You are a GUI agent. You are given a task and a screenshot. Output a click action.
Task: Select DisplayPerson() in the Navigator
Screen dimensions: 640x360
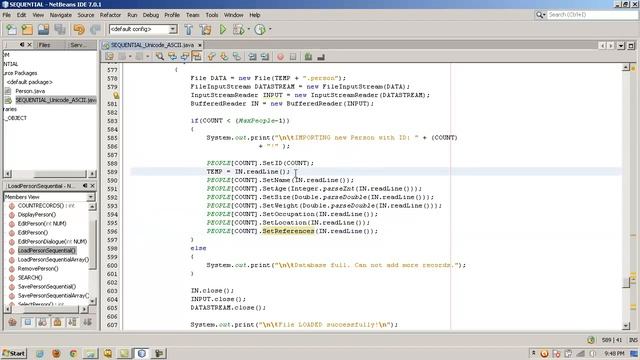point(37,215)
